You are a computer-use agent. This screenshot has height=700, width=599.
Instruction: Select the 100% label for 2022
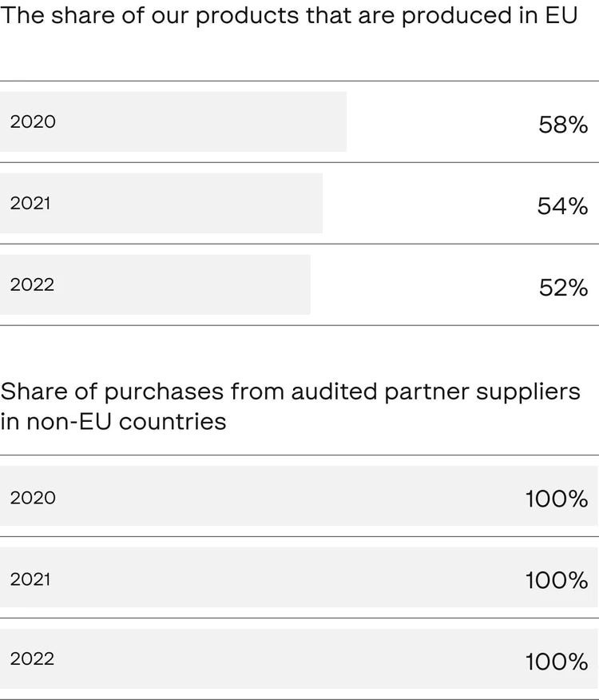click(x=557, y=662)
